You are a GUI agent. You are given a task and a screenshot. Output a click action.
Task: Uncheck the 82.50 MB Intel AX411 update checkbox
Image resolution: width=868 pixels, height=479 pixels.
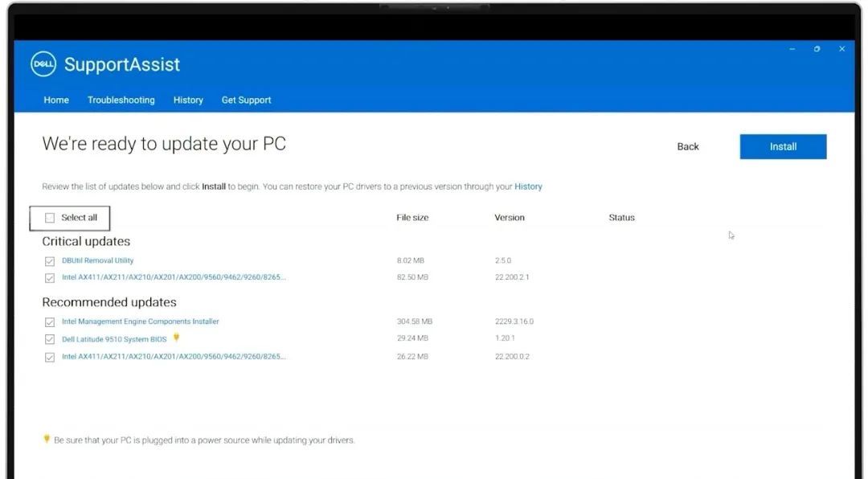(50, 278)
